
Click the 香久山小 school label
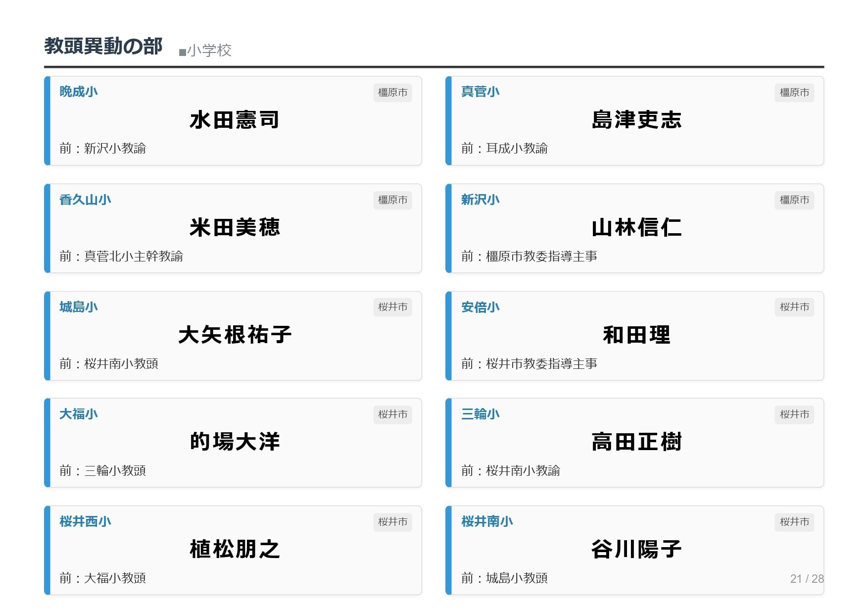click(x=85, y=200)
